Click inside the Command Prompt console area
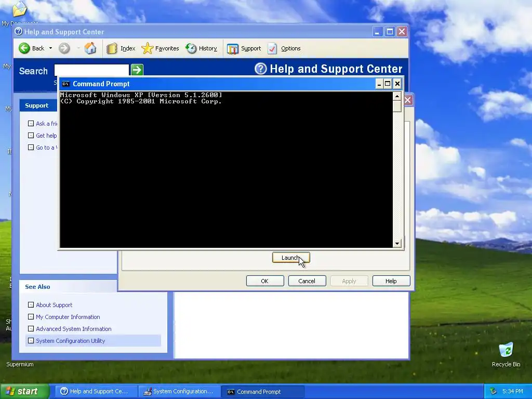Image resolution: width=532 pixels, height=399 pixels. pos(227,170)
